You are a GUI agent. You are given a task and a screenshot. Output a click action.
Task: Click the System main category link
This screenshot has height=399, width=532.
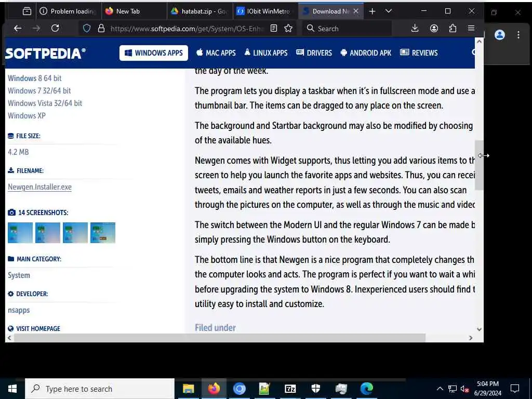click(19, 275)
